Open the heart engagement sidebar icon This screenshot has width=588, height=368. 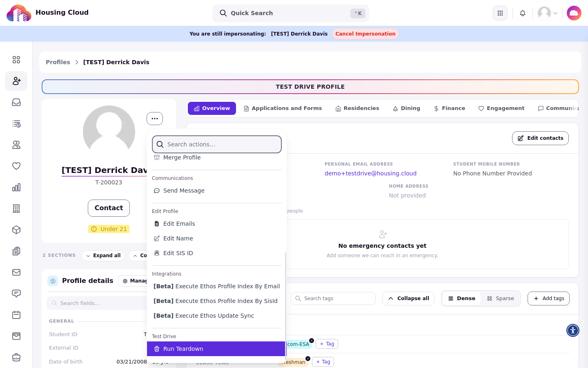16,166
